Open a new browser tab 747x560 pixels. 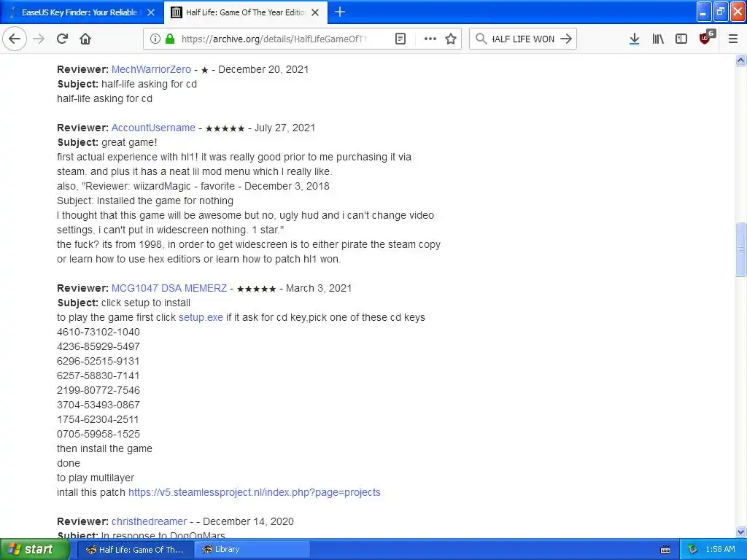click(x=340, y=12)
